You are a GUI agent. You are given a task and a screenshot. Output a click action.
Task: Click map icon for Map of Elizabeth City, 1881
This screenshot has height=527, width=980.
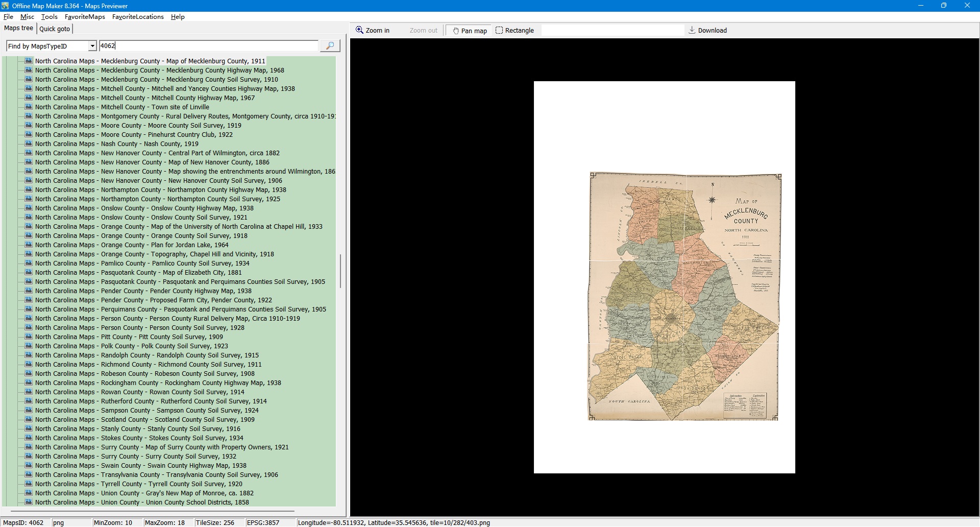click(x=29, y=273)
